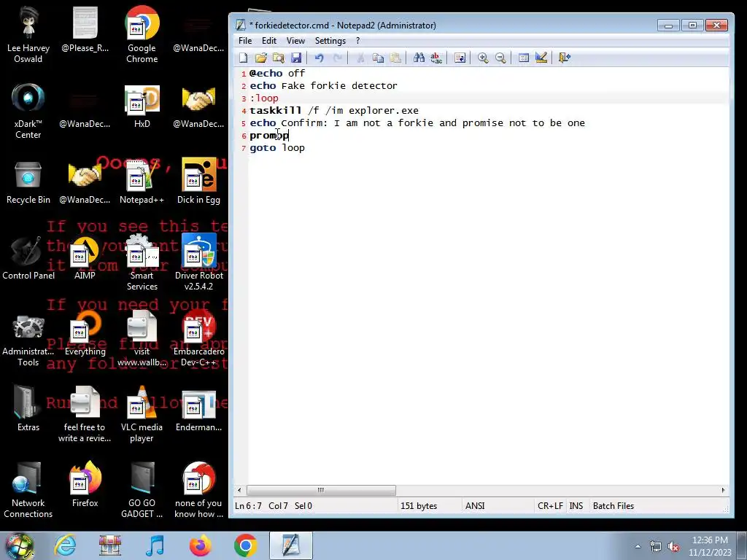Click the 'echo Fake forkie detector' line
Viewport: 747px width, 560px height.
(x=323, y=86)
